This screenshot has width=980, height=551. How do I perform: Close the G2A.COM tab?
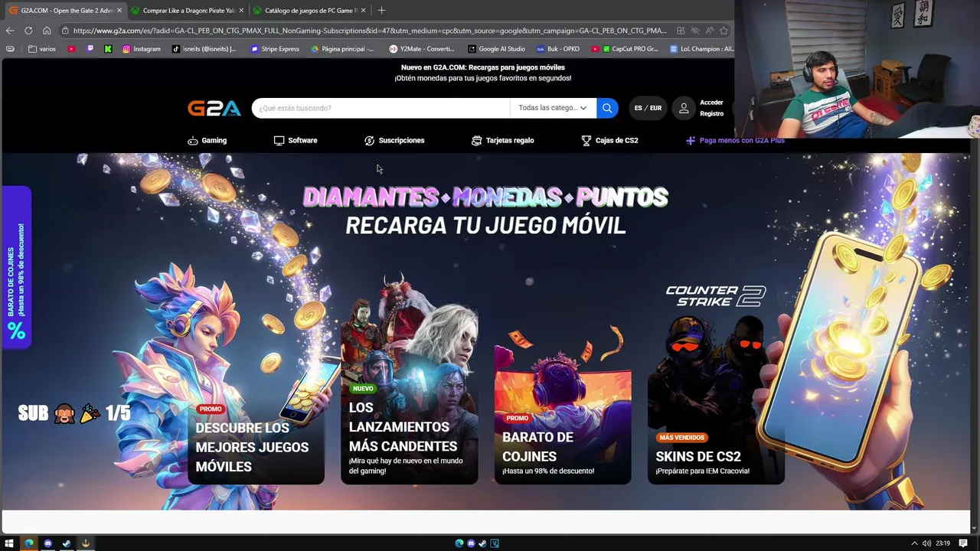[x=119, y=11]
